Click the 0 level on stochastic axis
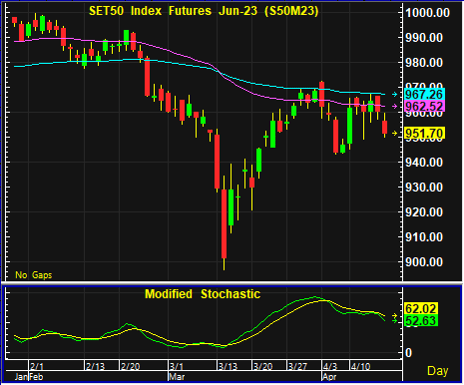 click(408, 352)
